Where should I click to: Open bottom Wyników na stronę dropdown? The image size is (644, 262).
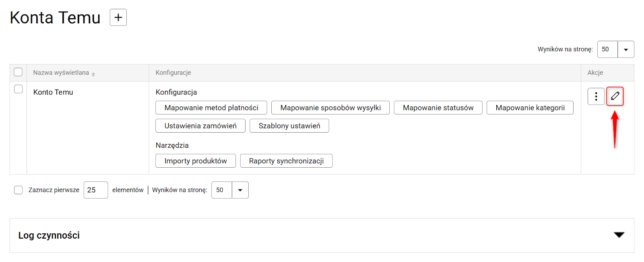[240, 190]
